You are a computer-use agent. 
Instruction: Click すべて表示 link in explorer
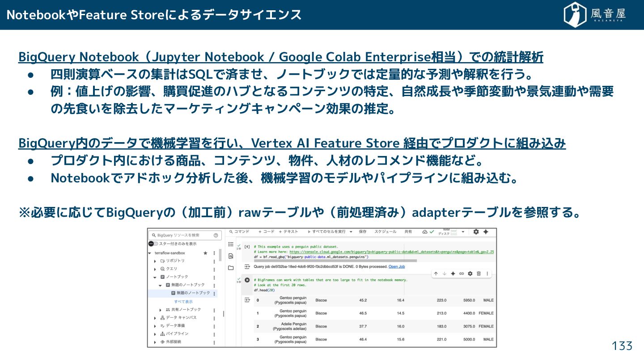(183, 302)
